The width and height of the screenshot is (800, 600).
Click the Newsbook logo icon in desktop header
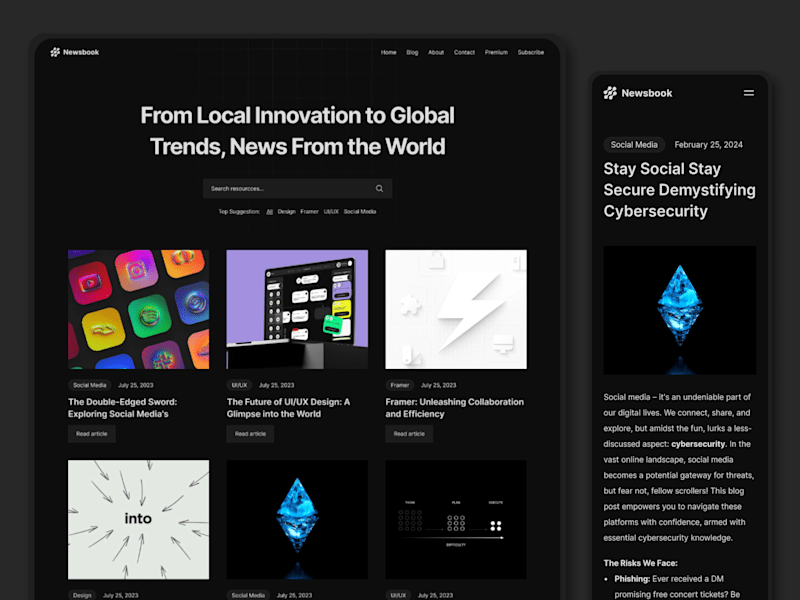[x=55, y=52]
